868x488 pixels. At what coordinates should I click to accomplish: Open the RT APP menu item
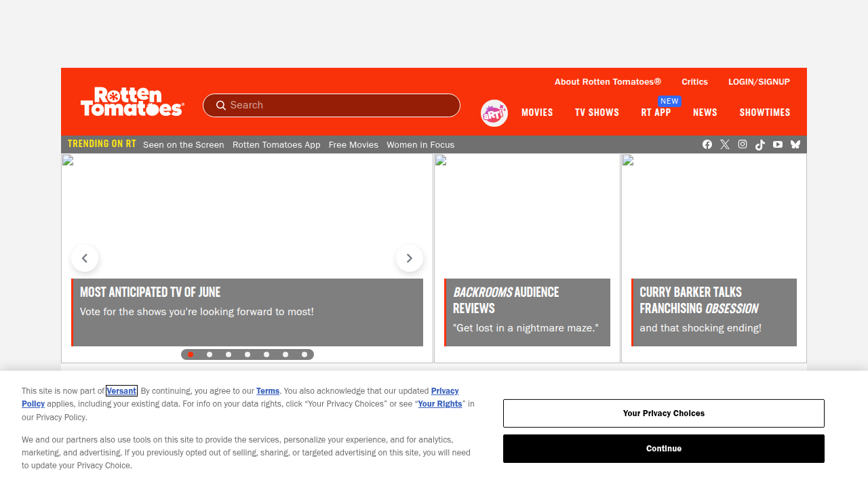(x=656, y=113)
